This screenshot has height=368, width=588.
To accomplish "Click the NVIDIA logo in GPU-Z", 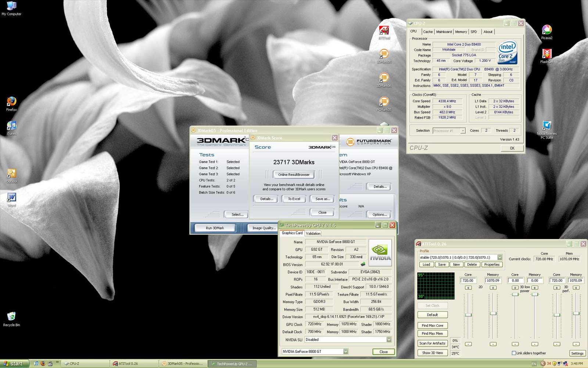I will tap(380, 253).
